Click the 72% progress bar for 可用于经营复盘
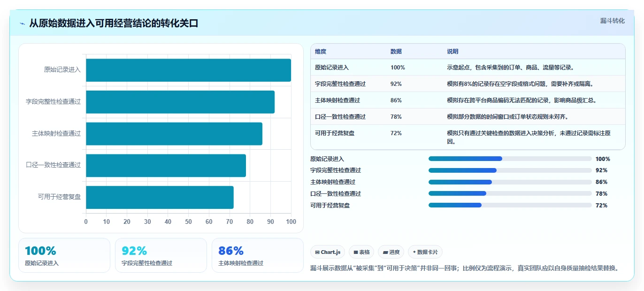Screen dimensions: 644x291 pyautogui.click(x=510, y=205)
